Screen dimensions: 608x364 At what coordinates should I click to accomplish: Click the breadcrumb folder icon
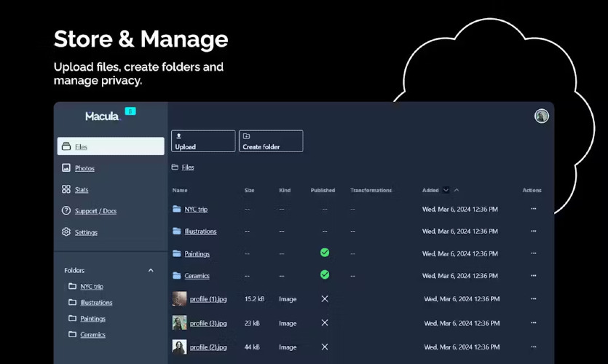(x=175, y=167)
